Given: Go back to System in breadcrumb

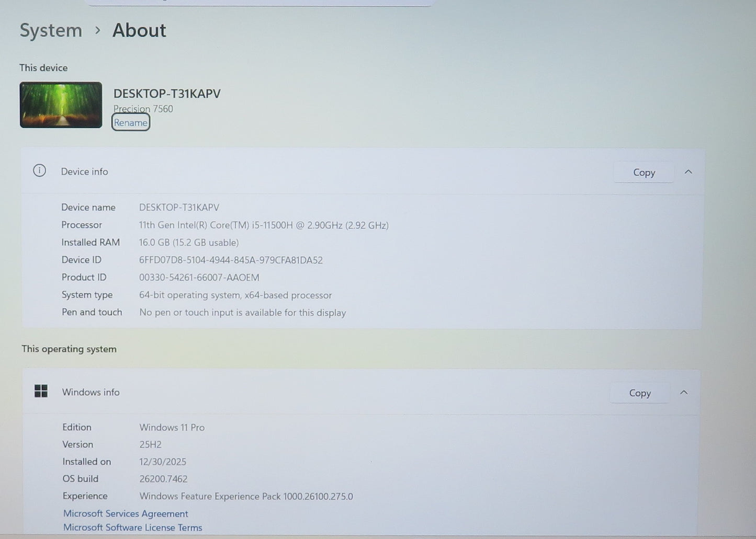Looking at the screenshot, I should tap(51, 30).
